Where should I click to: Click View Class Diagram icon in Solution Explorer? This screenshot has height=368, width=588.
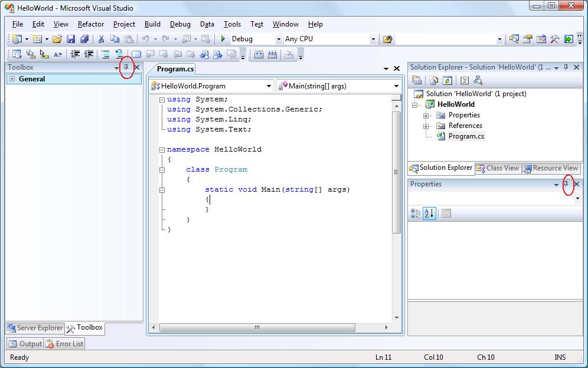pyautogui.click(x=478, y=81)
